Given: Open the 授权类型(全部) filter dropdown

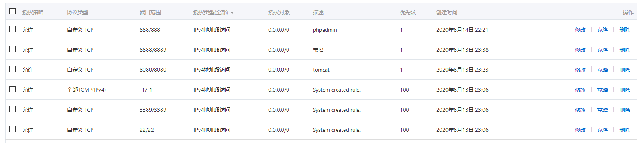Looking at the screenshot, I should pyautogui.click(x=213, y=12).
